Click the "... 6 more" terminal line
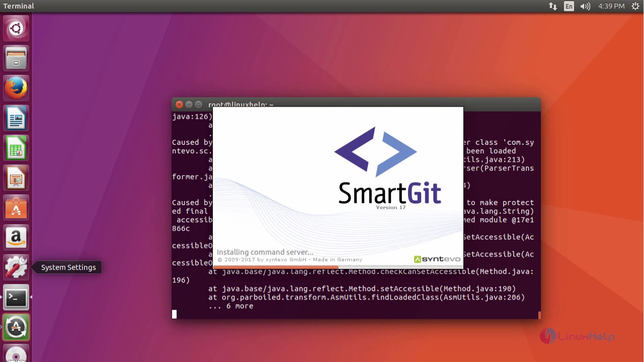 click(230, 306)
